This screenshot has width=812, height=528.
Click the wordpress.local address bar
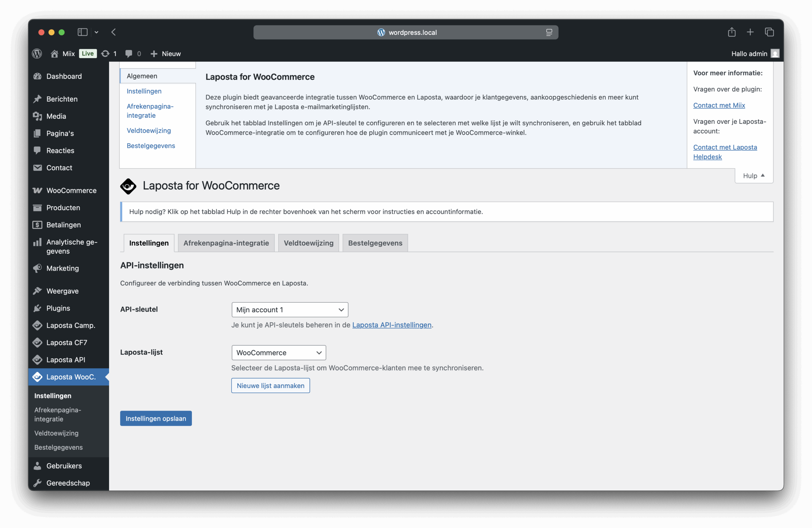406,32
